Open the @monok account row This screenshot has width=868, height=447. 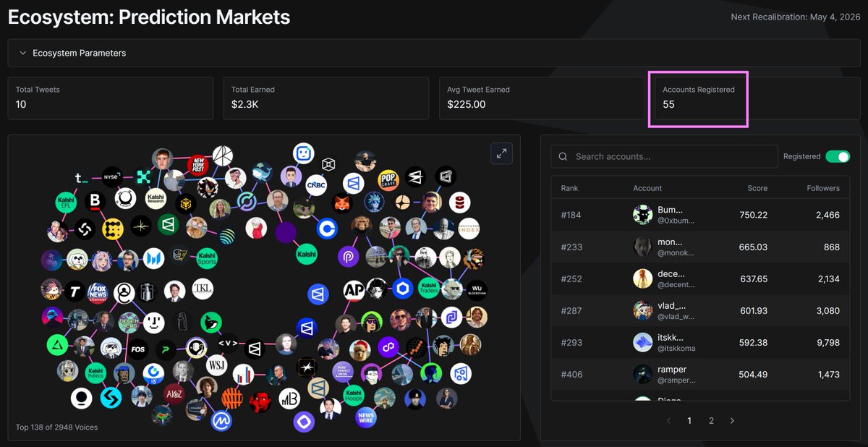click(x=700, y=247)
